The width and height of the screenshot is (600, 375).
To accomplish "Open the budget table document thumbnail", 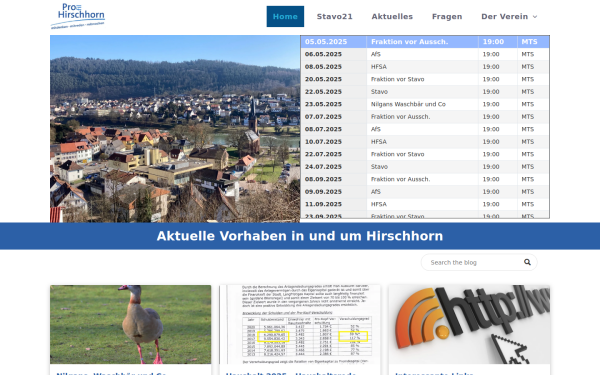I will coord(300,324).
